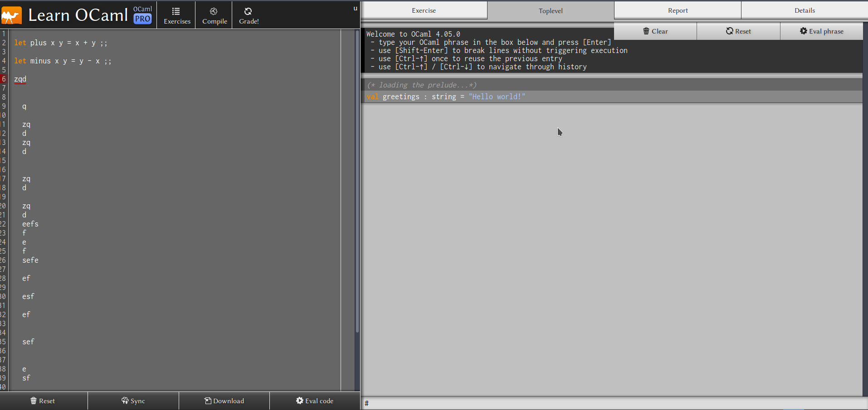The image size is (868, 410).
Task: Click the Download file icon
Action: 208,400
